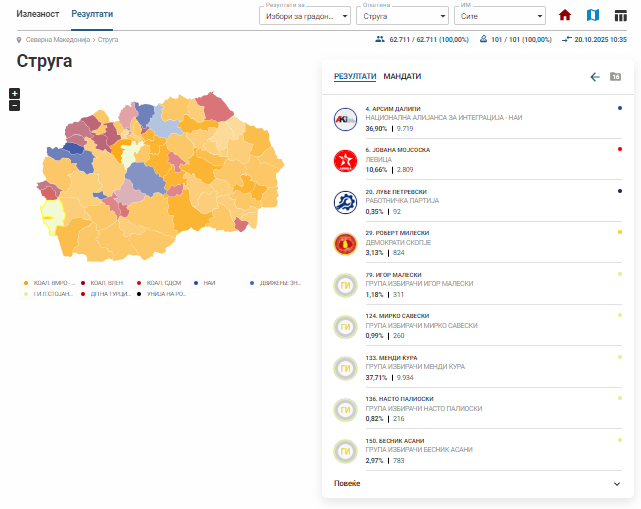Switch to the table view icon

[x=621, y=16]
